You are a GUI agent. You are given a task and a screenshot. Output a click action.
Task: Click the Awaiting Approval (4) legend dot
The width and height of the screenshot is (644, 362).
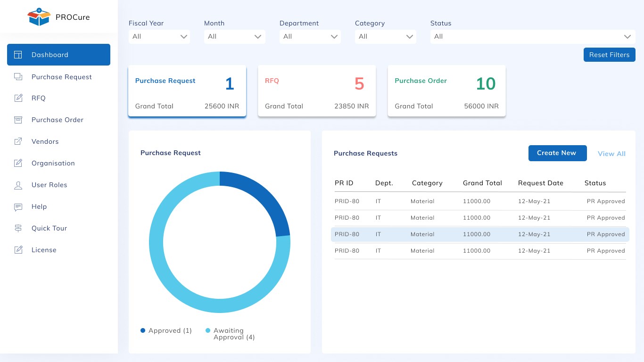coord(208,330)
